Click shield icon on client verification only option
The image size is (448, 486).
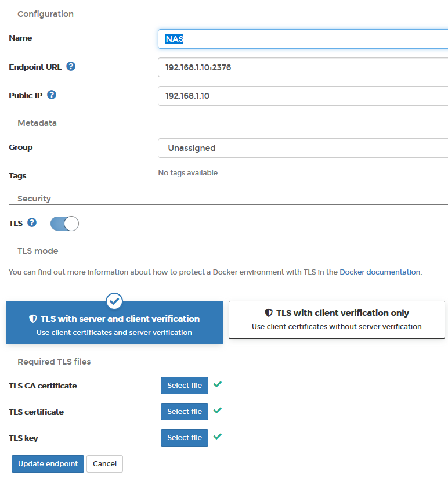(269, 313)
